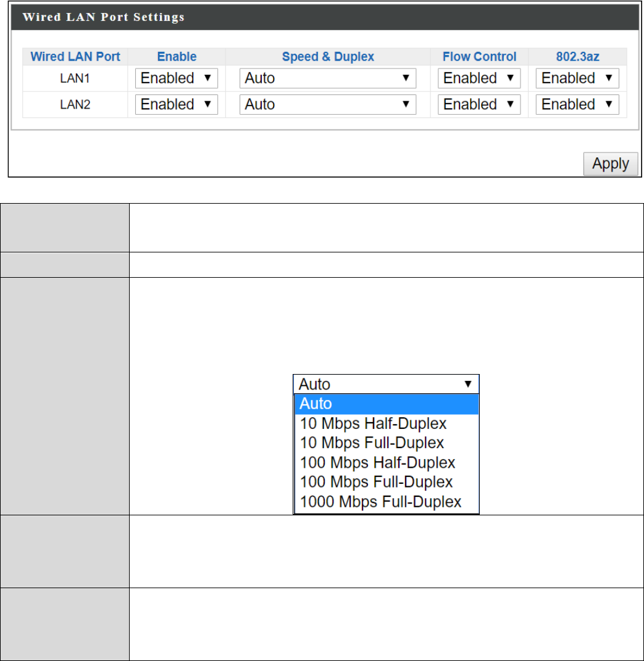Click the expanded Auto dropdown header
This screenshot has height=661, width=644.
(386, 384)
